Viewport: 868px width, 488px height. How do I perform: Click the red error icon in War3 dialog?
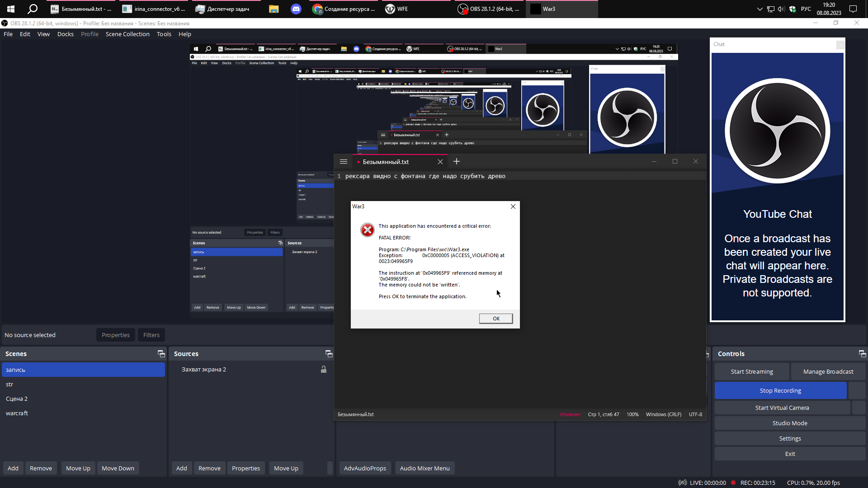tap(368, 230)
